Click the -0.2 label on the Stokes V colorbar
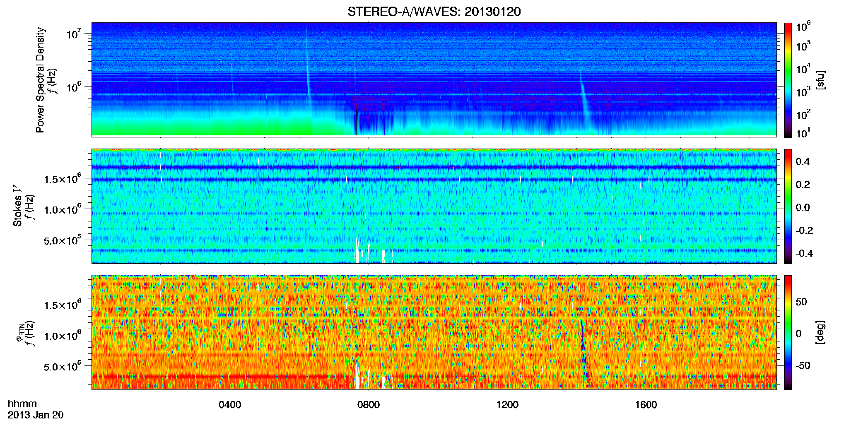 pos(804,230)
